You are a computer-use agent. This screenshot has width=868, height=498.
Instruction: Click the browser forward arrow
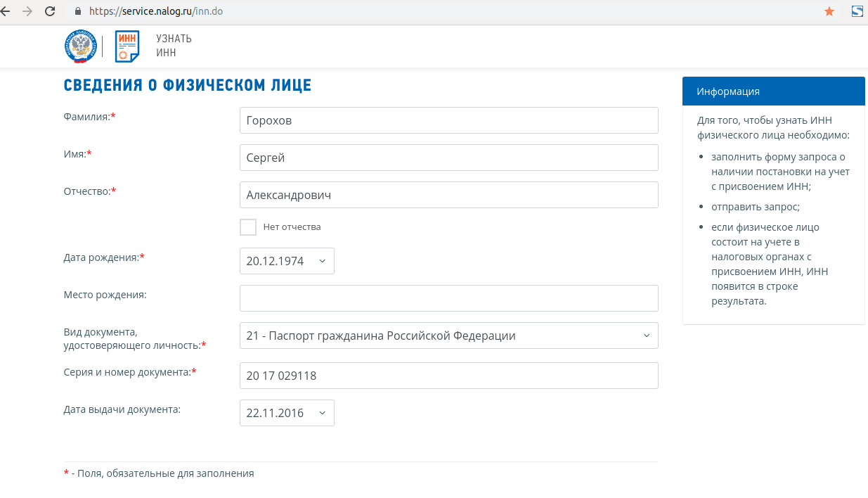(27, 11)
